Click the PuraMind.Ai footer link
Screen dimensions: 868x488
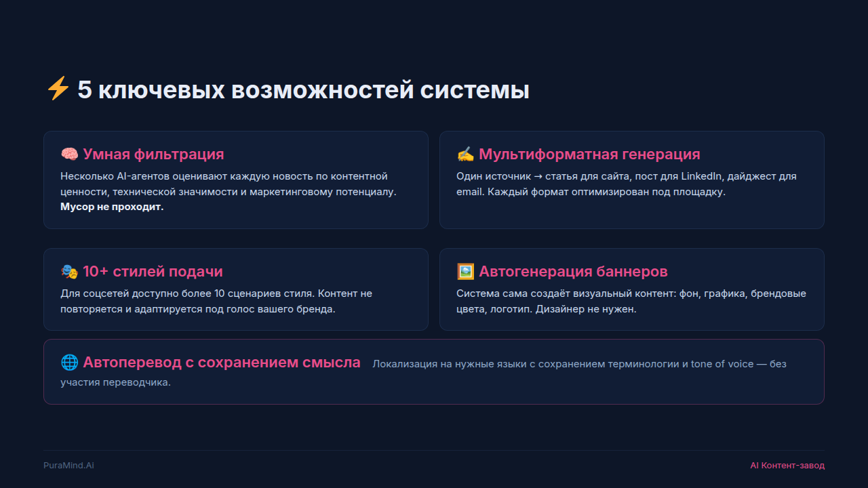[68, 466]
